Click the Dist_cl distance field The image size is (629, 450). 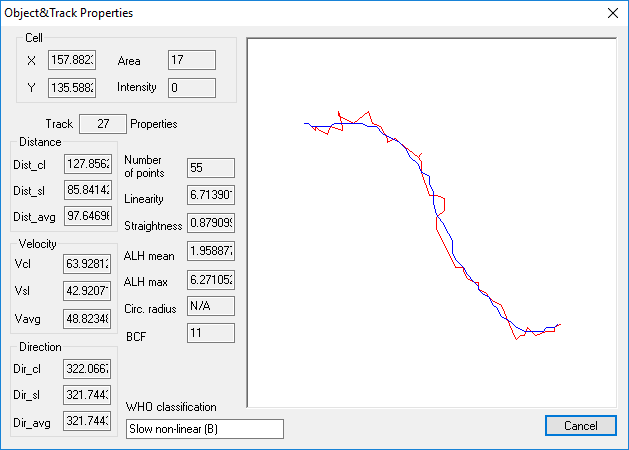coord(87,164)
